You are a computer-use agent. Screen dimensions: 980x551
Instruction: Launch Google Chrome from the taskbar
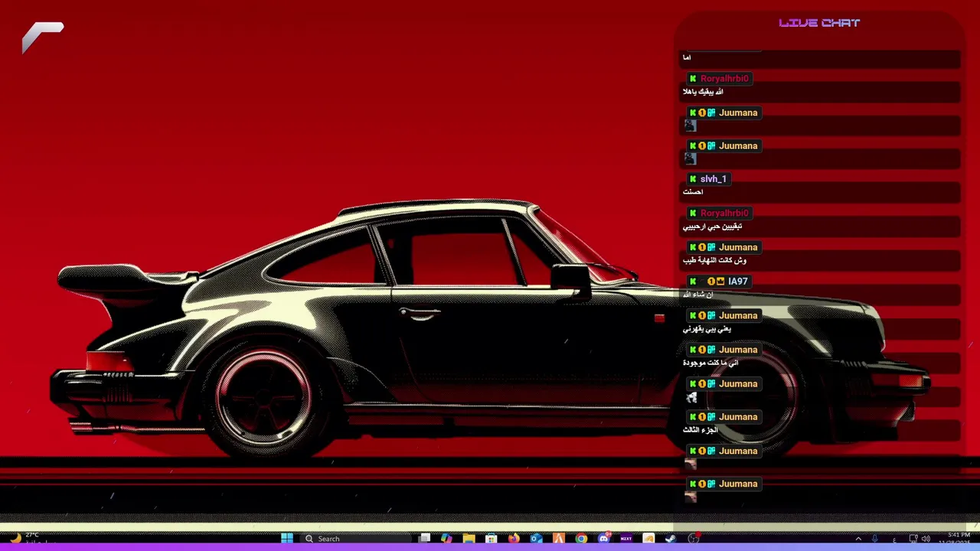581,539
